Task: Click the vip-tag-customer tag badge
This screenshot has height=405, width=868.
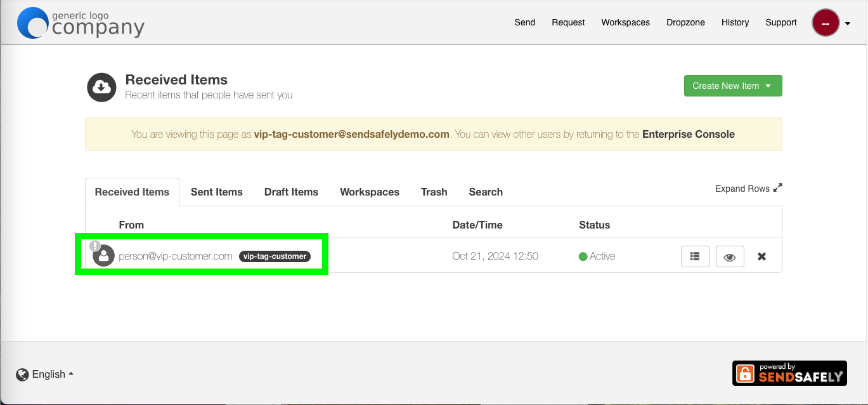Action: [275, 256]
